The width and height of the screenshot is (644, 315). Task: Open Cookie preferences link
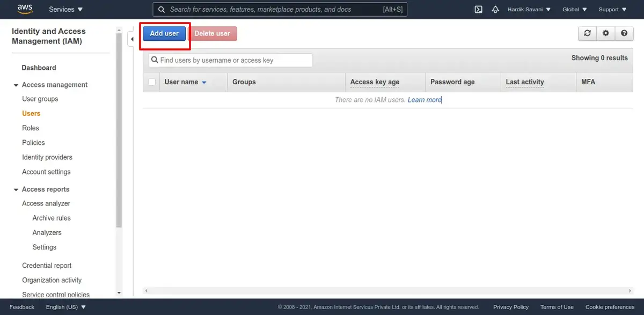[x=610, y=307]
